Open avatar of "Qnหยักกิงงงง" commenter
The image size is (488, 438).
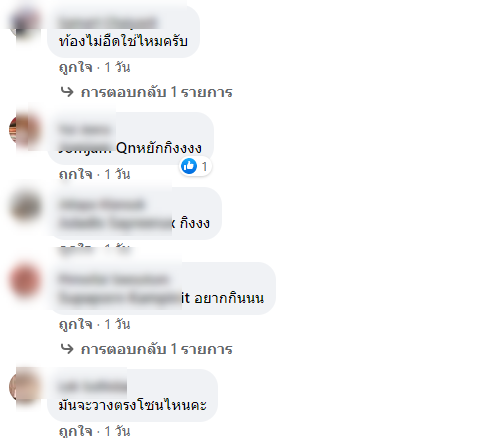25,130
